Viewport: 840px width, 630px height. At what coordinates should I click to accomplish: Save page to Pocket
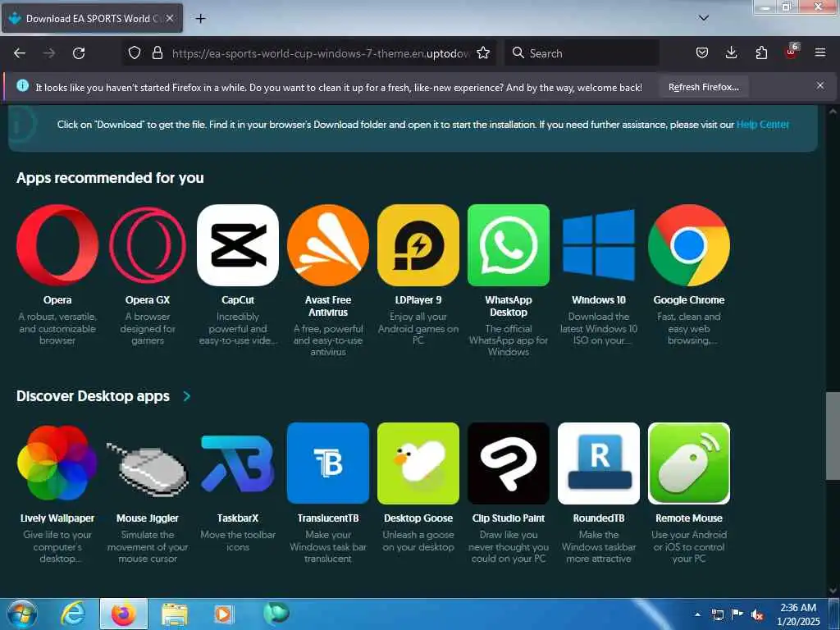[702, 52]
